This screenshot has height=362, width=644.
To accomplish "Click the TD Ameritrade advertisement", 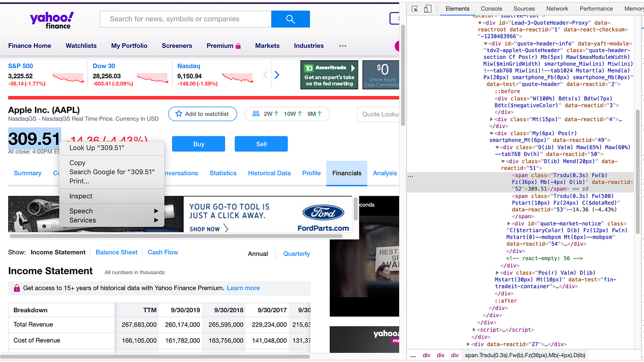I will point(329,75).
